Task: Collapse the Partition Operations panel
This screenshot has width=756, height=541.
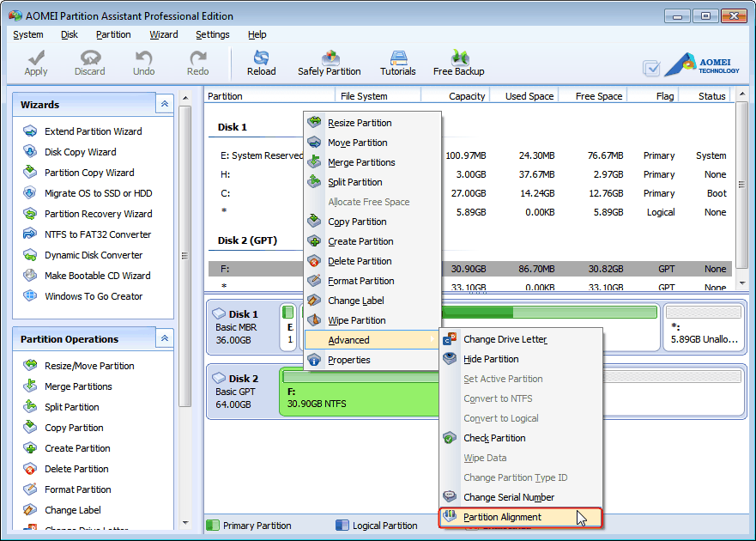Action: point(164,338)
